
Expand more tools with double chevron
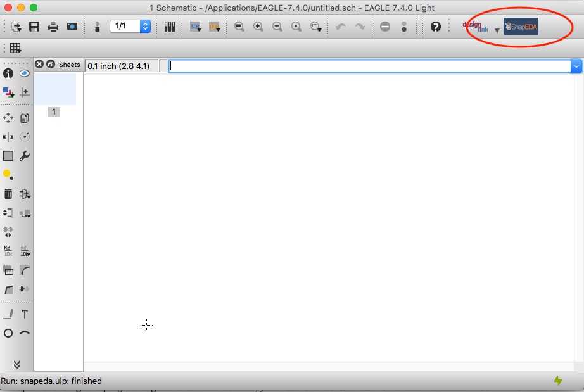click(x=16, y=364)
